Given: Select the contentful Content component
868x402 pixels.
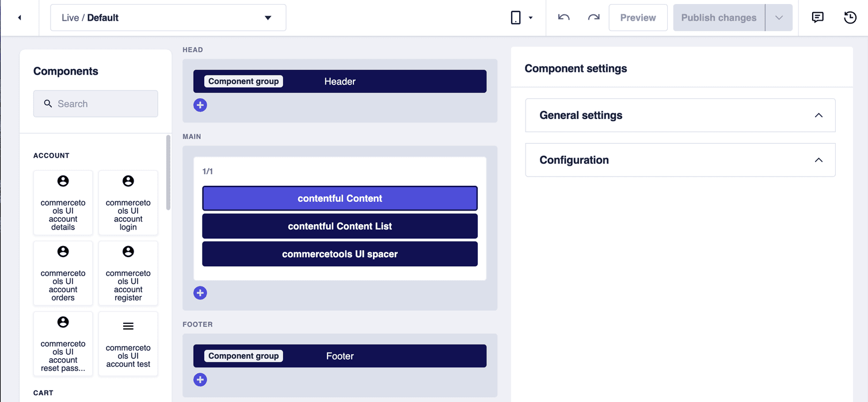Looking at the screenshot, I should tap(340, 198).
